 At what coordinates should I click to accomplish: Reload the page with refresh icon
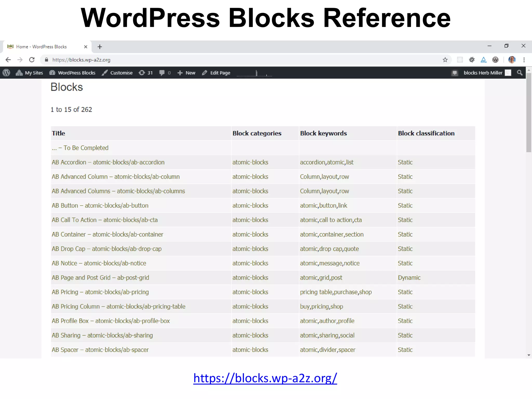click(x=32, y=60)
